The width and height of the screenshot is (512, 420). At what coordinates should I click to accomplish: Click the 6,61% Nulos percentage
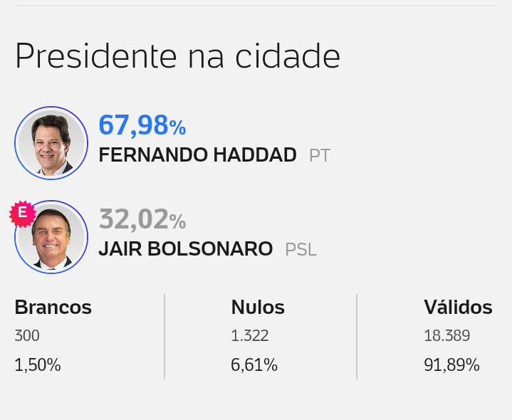tap(254, 365)
